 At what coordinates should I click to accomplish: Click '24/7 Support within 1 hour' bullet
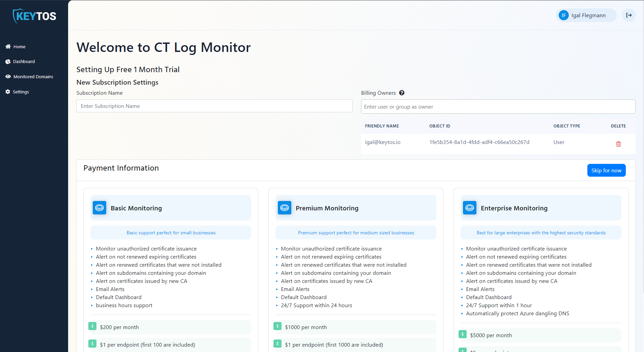point(499,305)
